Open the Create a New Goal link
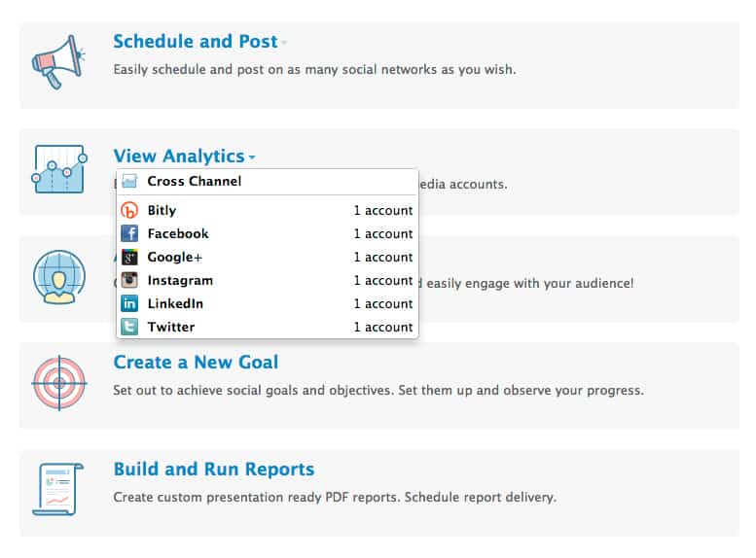 pyautogui.click(x=196, y=362)
